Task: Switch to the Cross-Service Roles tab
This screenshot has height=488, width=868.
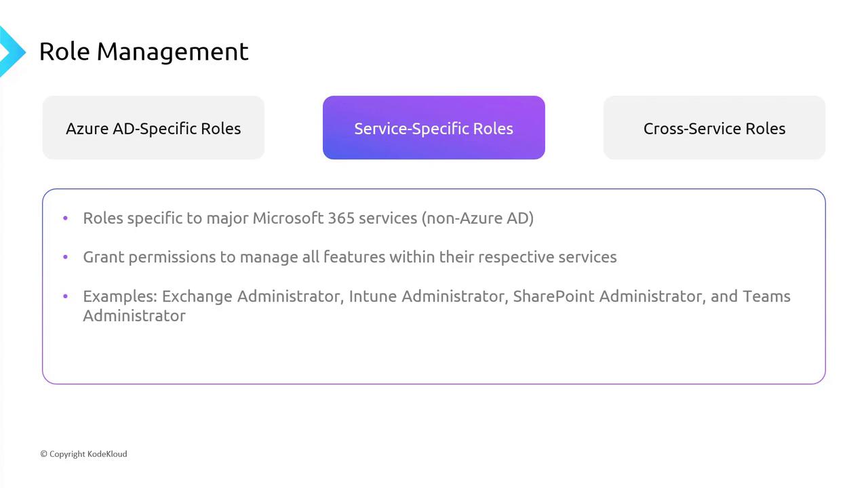Action: pos(714,128)
